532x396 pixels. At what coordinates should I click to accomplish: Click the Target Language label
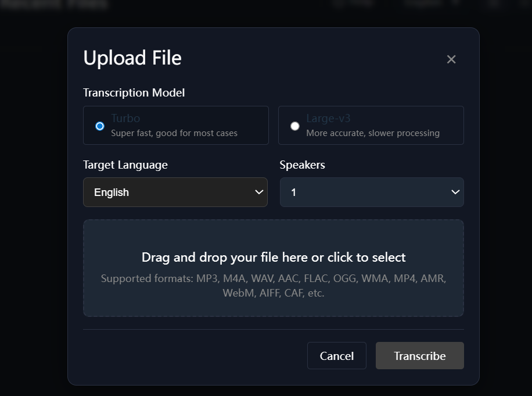125,165
